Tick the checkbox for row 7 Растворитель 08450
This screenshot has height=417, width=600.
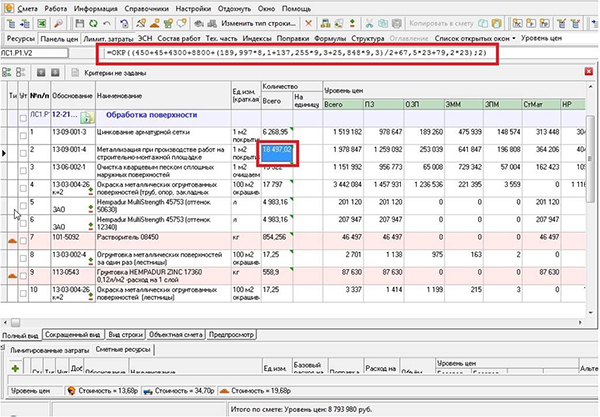23,241
